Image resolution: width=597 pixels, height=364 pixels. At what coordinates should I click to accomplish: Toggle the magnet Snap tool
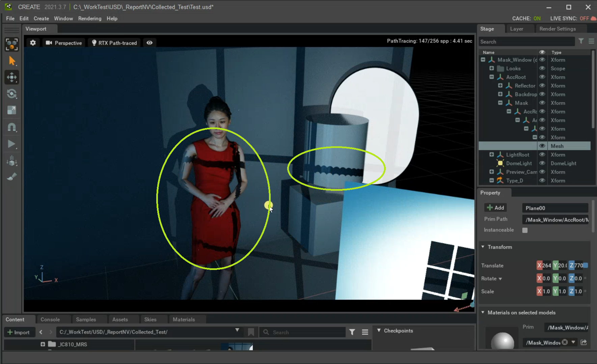click(x=12, y=127)
